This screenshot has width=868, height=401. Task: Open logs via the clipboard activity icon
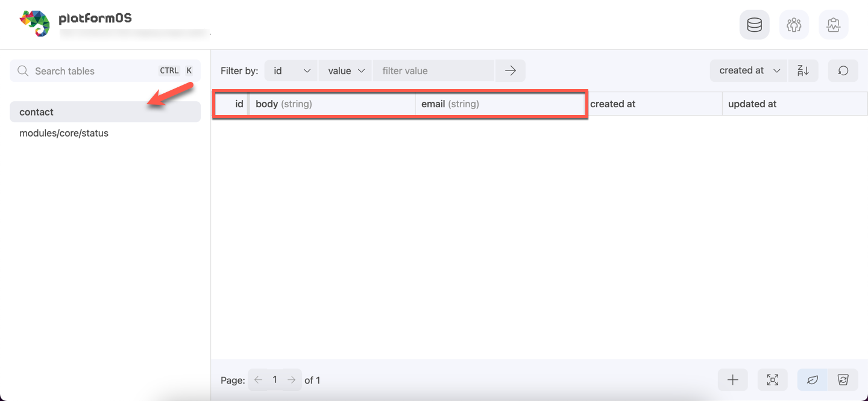click(834, 24)
